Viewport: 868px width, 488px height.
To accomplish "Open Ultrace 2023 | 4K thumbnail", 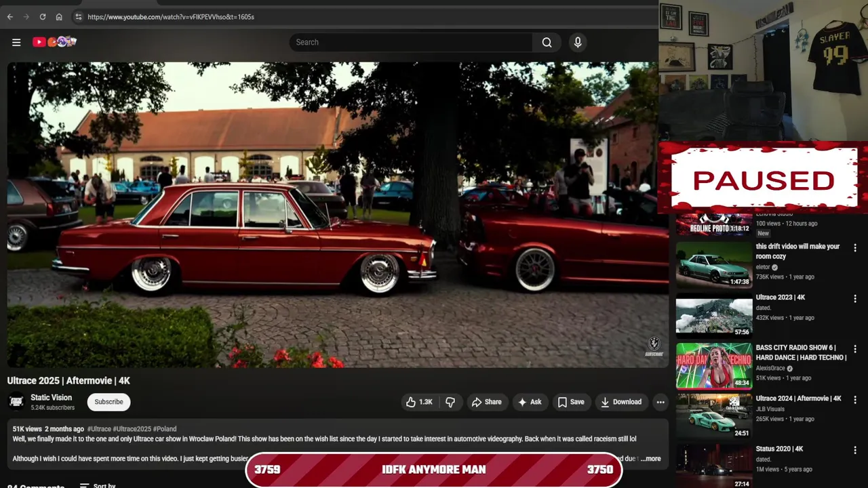I will pyautogui.click(x=713, y=315).
